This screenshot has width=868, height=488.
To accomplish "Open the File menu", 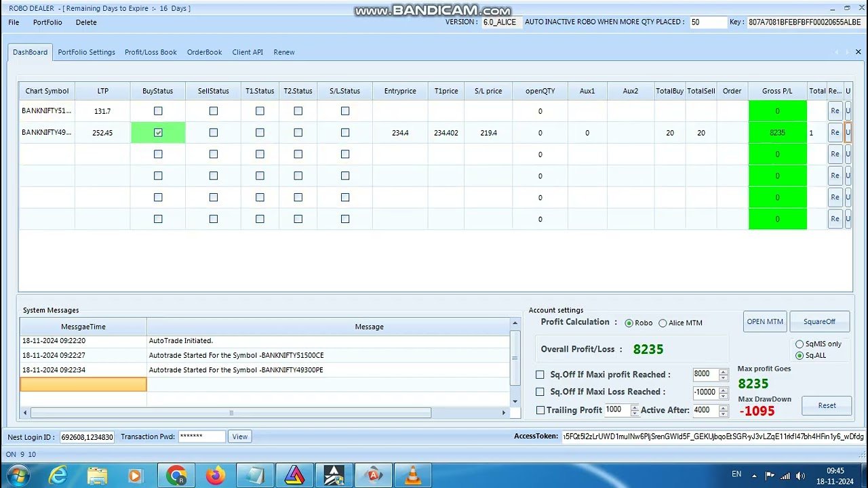I will point(14,22).
